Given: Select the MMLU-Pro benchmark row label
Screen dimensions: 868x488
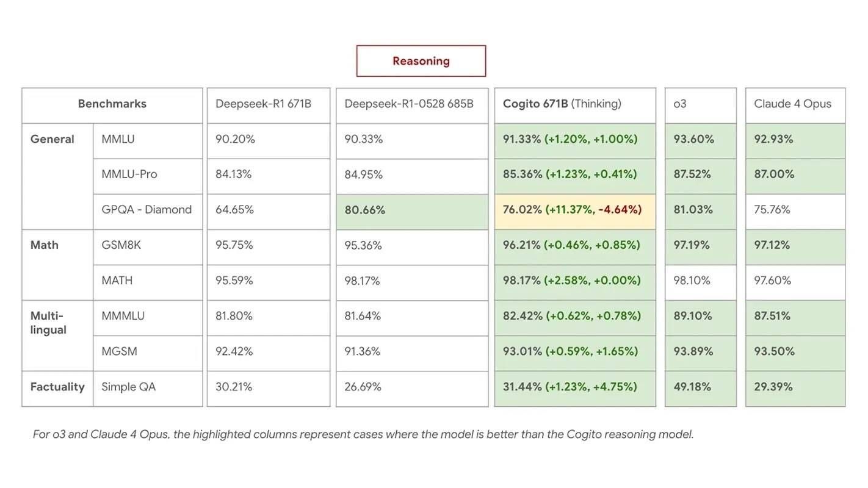Looking at the screenshot, I should 147,174.
